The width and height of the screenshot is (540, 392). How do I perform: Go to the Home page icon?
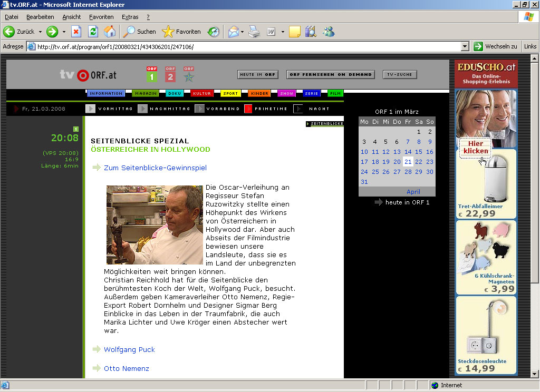point(110,32)
